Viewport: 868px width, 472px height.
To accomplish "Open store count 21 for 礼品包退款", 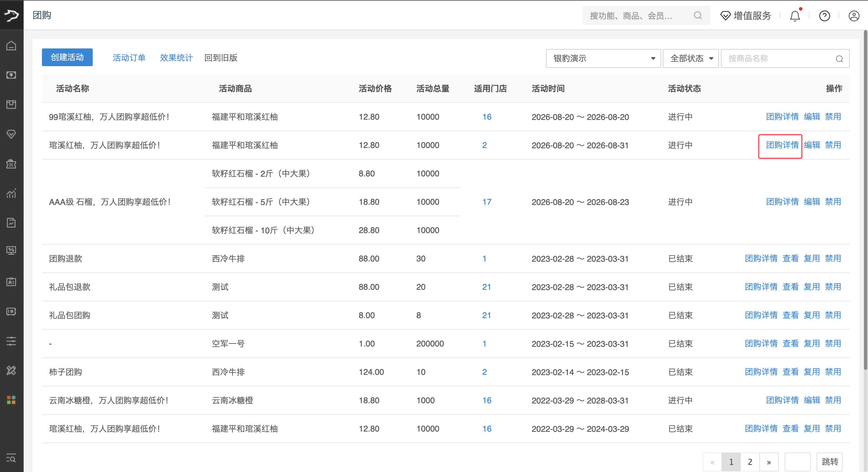I will [x=487, y=287].
